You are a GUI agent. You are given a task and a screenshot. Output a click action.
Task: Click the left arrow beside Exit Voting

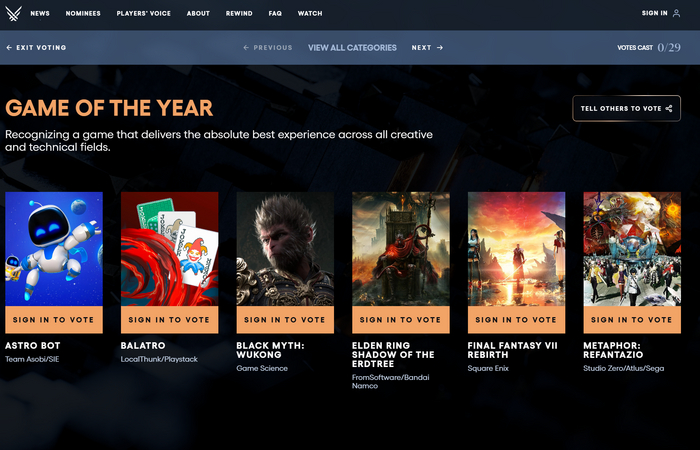9,47
